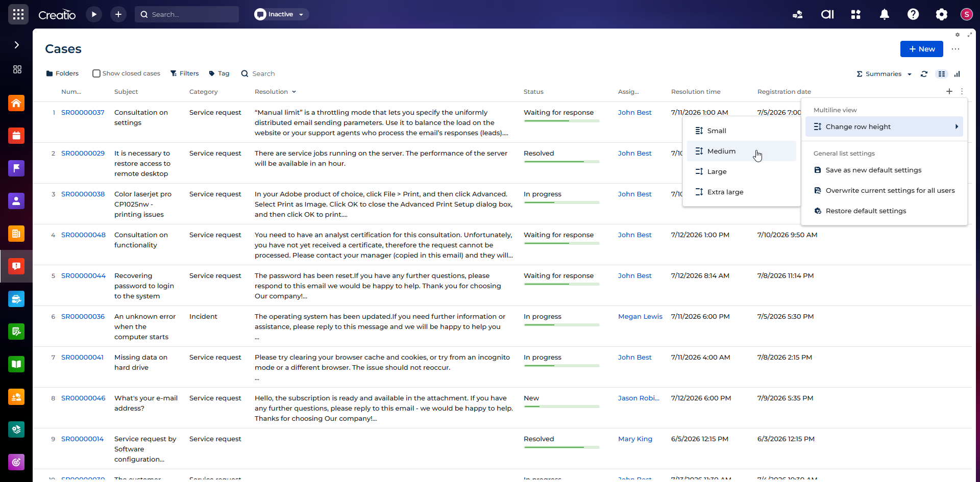
Task: Choose Save as new default settings
Action: coord(884,170)
